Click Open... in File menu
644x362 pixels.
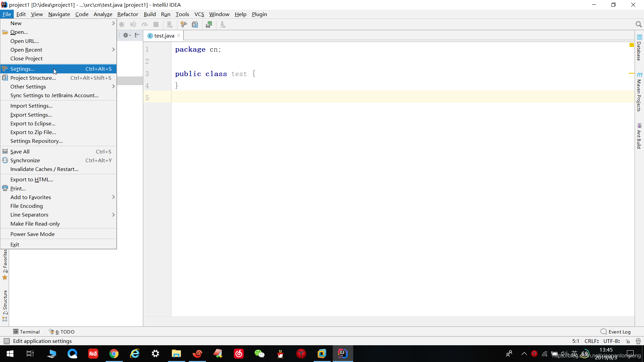(x=58, y=32)
